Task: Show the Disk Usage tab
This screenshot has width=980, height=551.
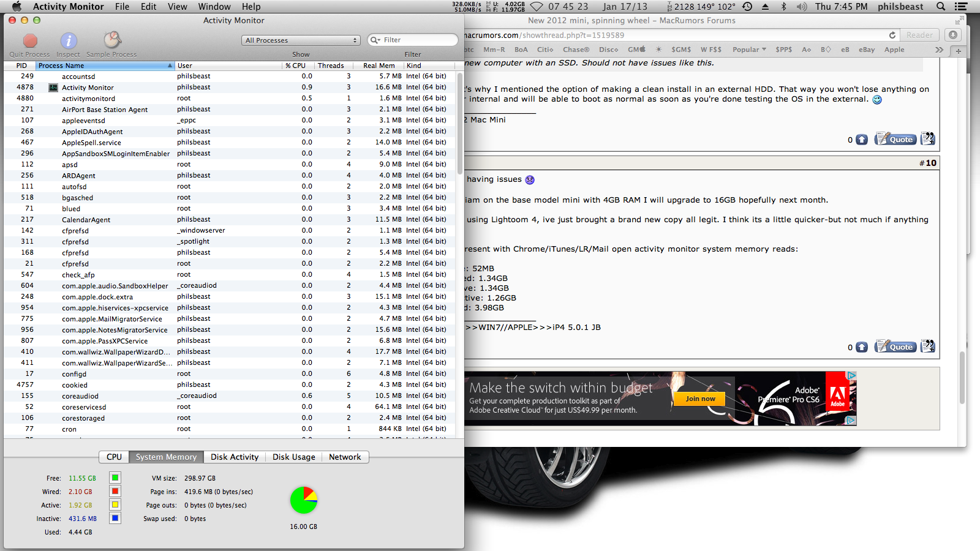Action: point(294,457)
